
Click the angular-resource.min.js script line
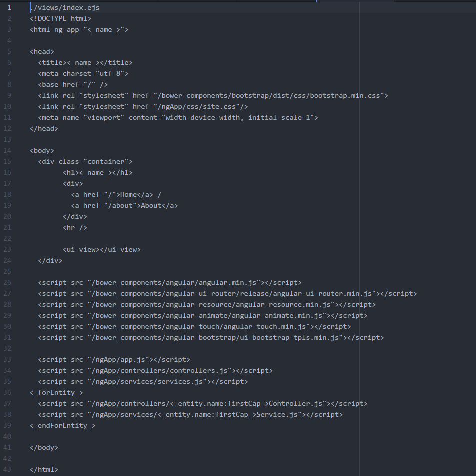pyautogui.click(x=207, y=305)
